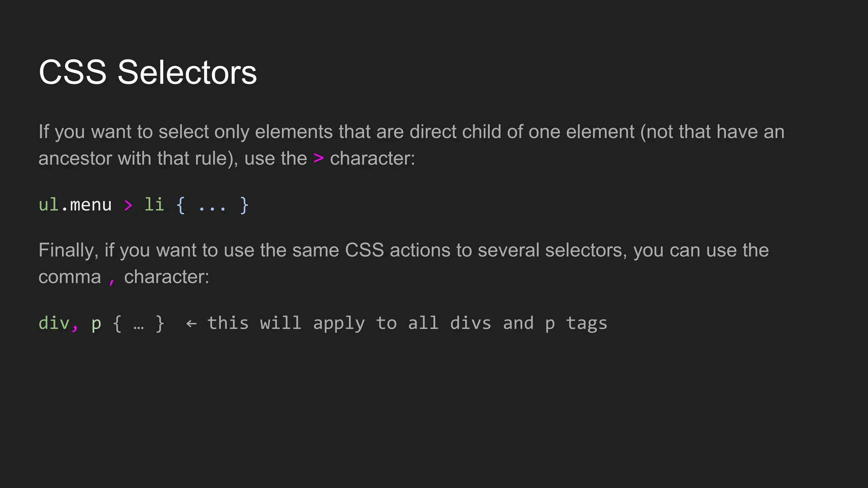Click the magenta > character in the paragraph
The height and width of the screenshot is (488, 868).
tap(319, 158)
